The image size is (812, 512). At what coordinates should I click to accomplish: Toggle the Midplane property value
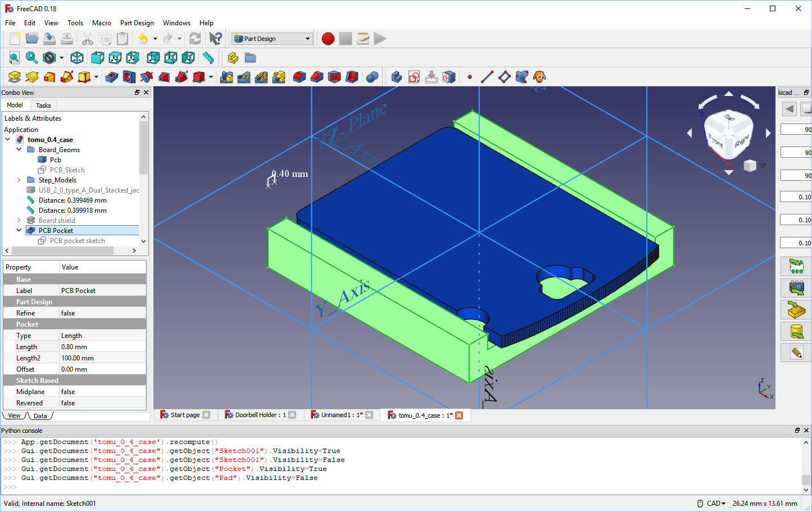[x=102, y=392]
